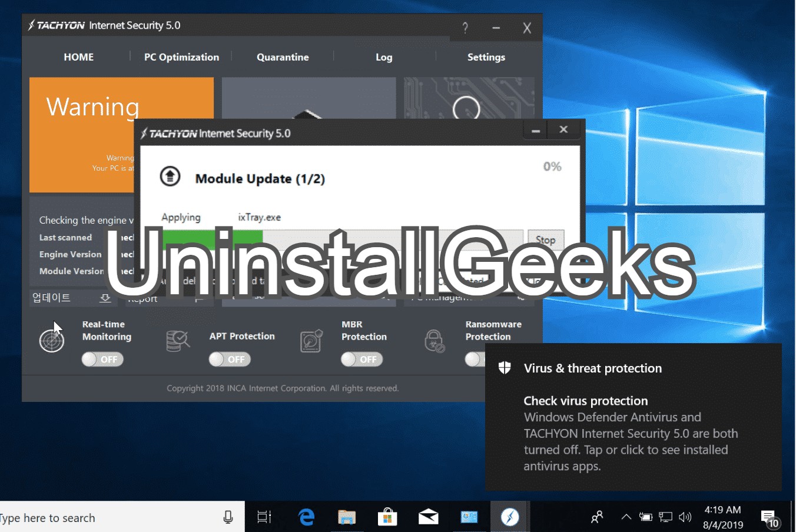The height and width of the screenshot is (532, 796).
Task: Turn on MBR Protection toggle
Action: [361, 359]
